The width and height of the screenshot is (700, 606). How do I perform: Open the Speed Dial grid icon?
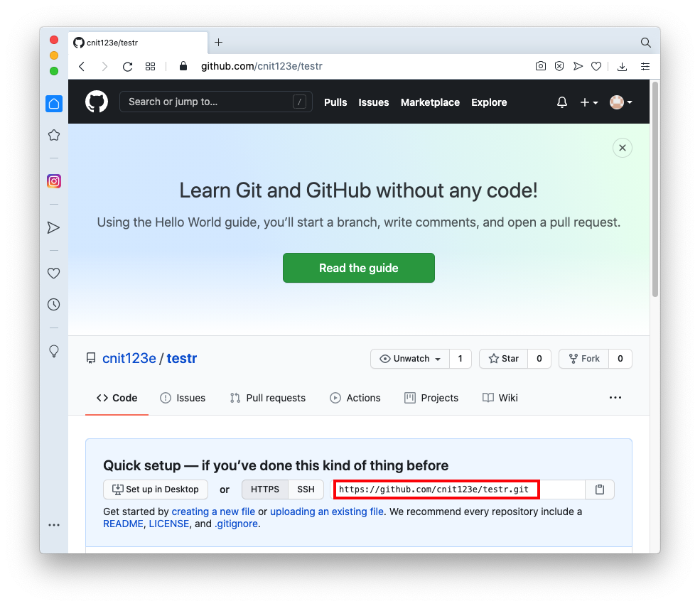click(151, 67)
